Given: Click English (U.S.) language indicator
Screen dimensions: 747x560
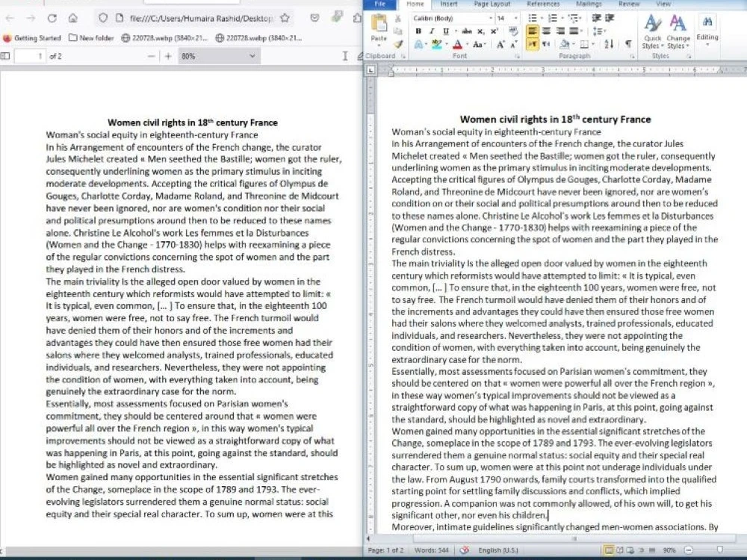Looking at the screenshot, I should coord(498,550).
